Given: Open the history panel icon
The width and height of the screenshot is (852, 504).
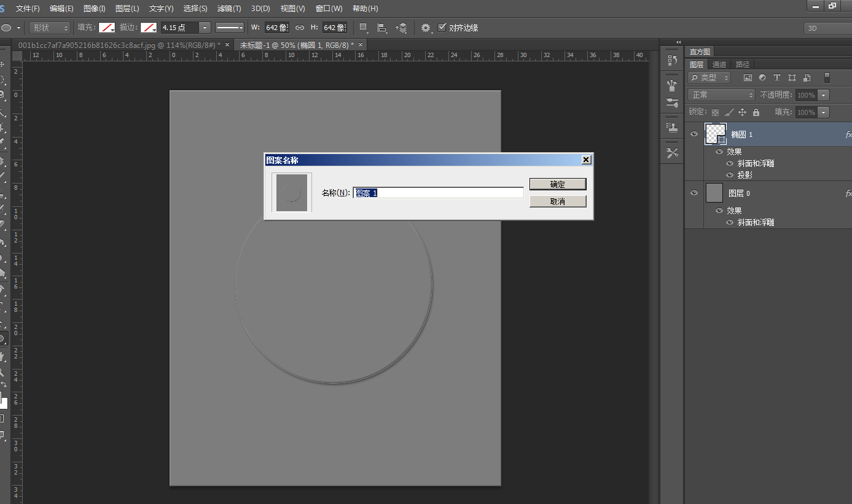Looking at the screenshot, I should (x=672, y=61).
